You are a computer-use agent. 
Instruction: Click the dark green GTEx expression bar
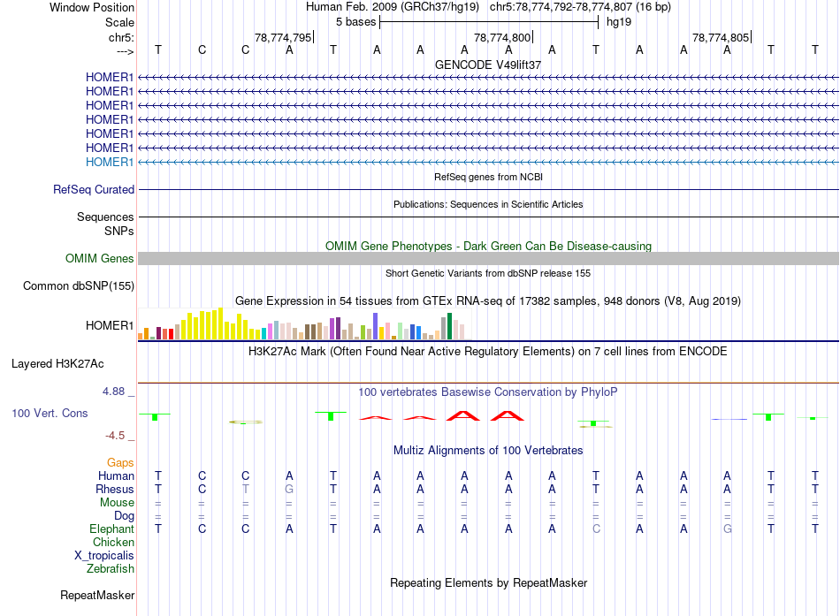[x=449, y=326]
